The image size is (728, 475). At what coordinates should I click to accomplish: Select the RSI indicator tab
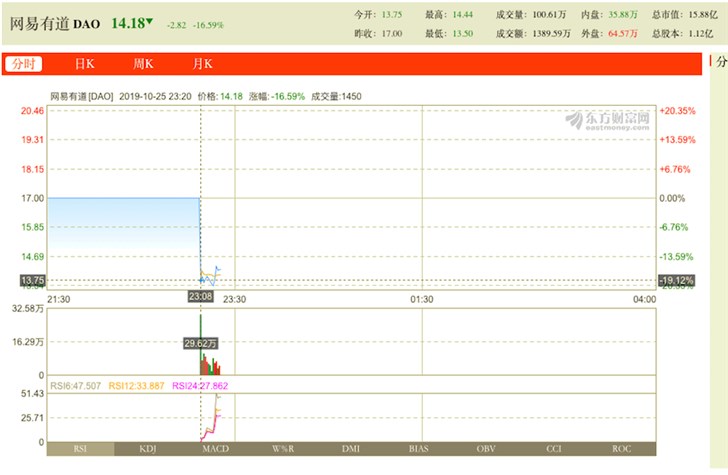80,449
